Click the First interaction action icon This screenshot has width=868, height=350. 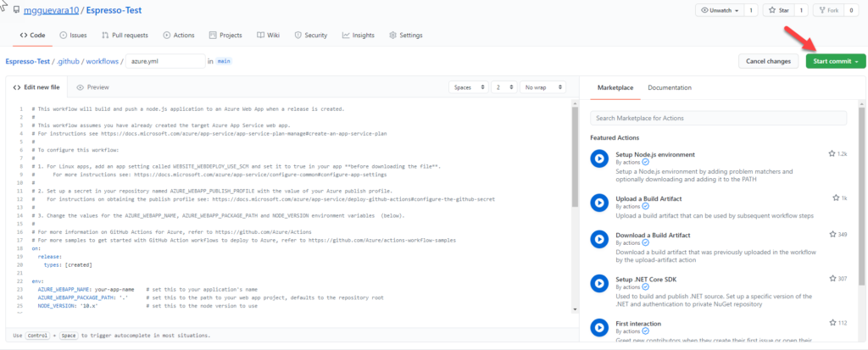coord(599,327)
